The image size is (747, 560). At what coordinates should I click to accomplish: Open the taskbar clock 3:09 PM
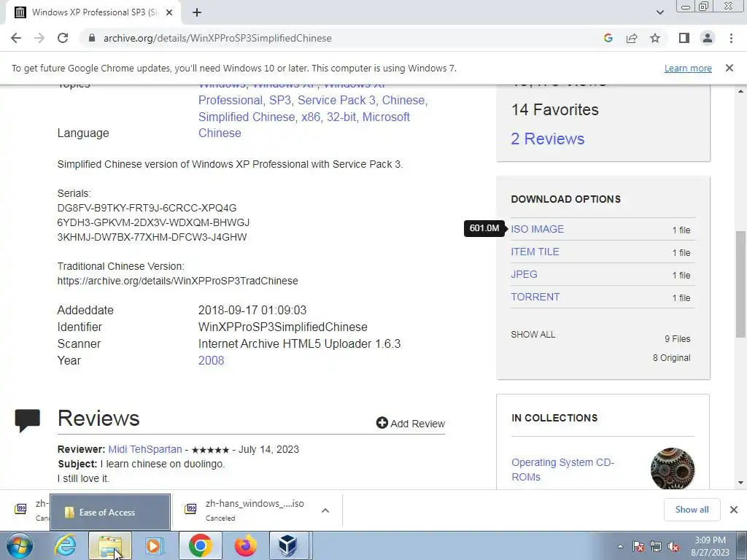[x=710, y=546]
